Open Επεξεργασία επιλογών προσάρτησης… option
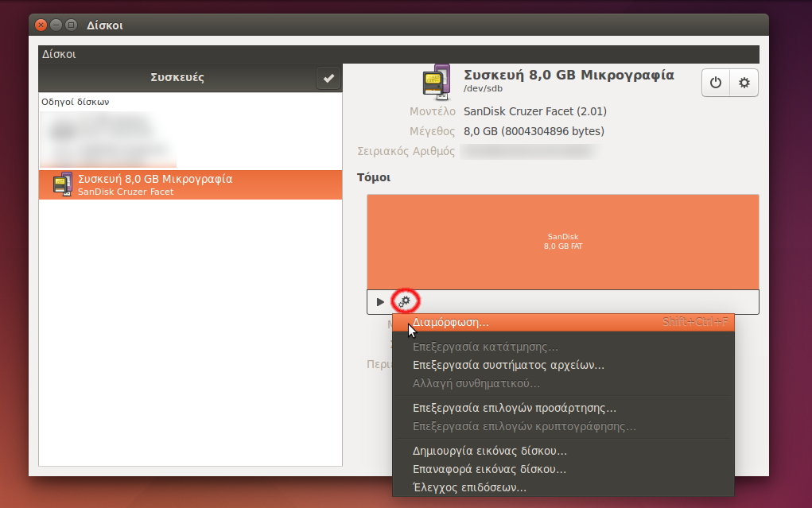 coord(514,409)
